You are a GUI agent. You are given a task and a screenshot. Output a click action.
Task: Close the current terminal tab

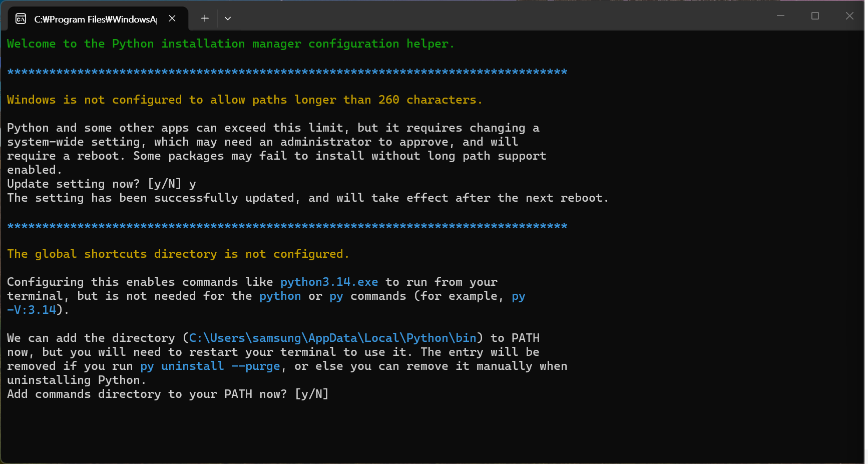[172, 19]
